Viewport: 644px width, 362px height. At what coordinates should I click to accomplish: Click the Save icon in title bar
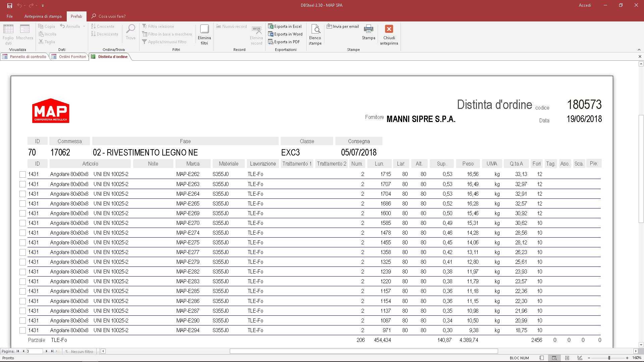point(9,5)
